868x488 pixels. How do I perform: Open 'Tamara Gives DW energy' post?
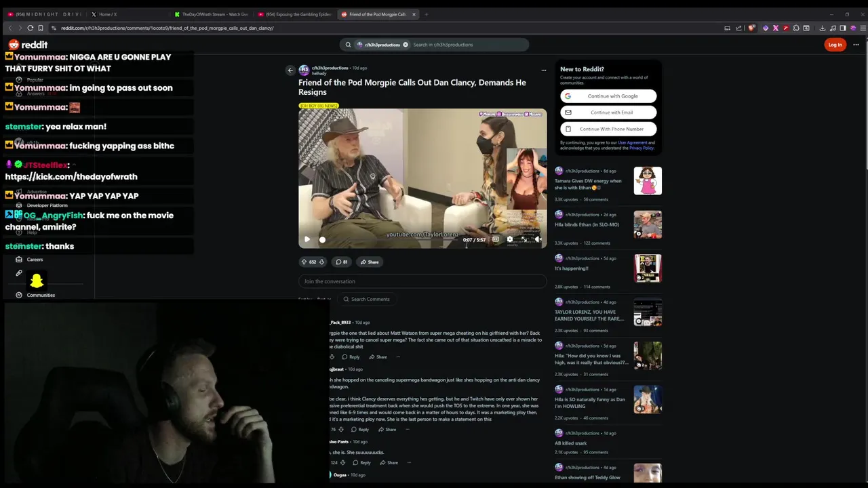click(x=588, y=184)
